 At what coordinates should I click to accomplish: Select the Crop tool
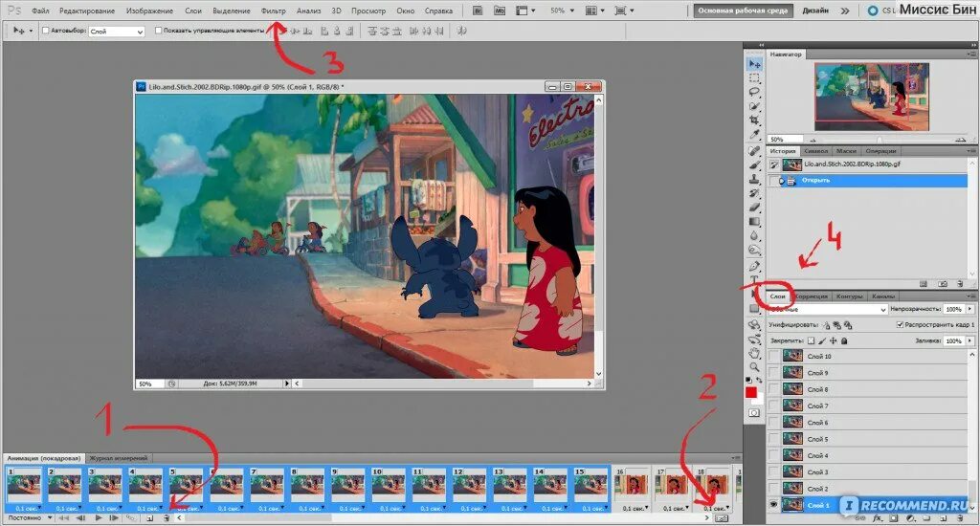(x=754, y=120)
